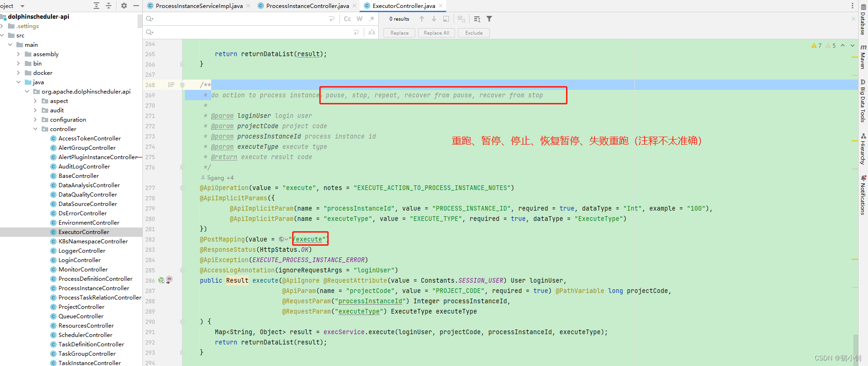Hide the project panel with minus icon

(x=136, y=6)
